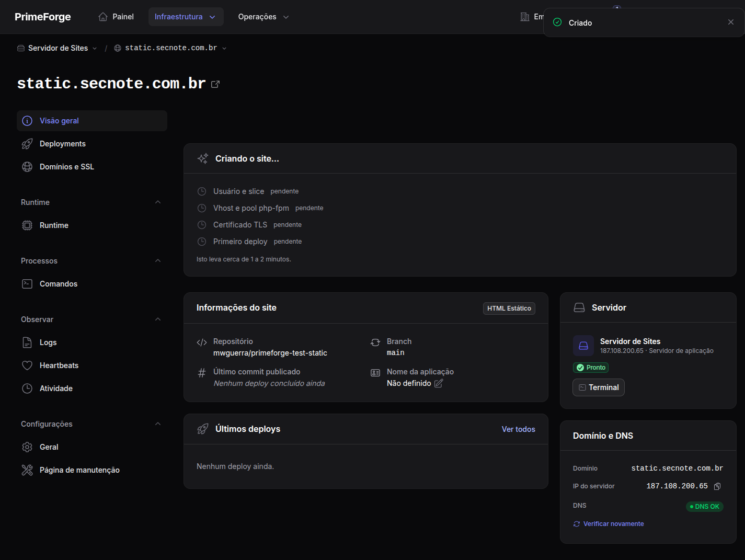Click the Página de manutenção tools icon

(x=27, y=470)
